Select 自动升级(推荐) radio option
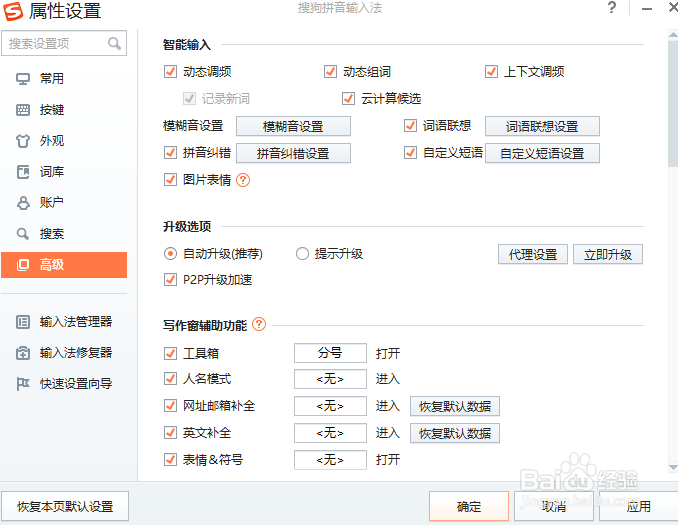The image size is (678, 525). coord(170,254)
